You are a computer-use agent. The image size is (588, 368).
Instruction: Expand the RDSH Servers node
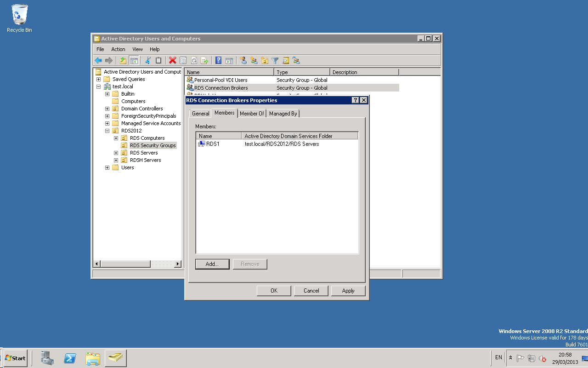coord(116,160)
